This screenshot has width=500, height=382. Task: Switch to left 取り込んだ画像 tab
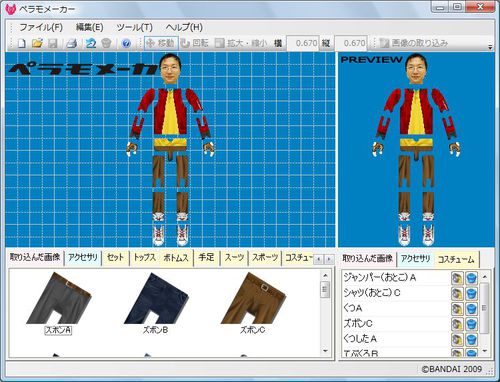tap(35, 257)
